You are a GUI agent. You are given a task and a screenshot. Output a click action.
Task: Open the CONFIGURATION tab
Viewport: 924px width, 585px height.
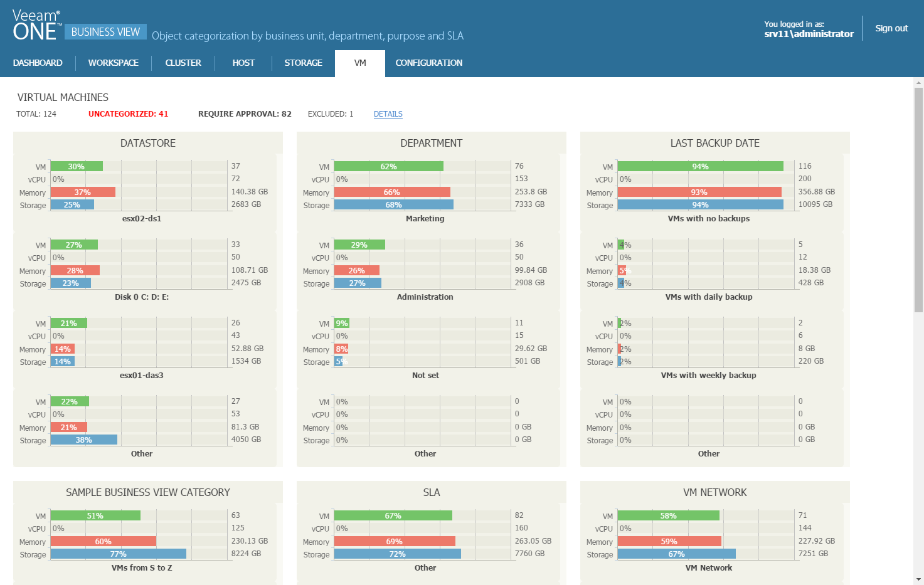click(x=428, y=63)
